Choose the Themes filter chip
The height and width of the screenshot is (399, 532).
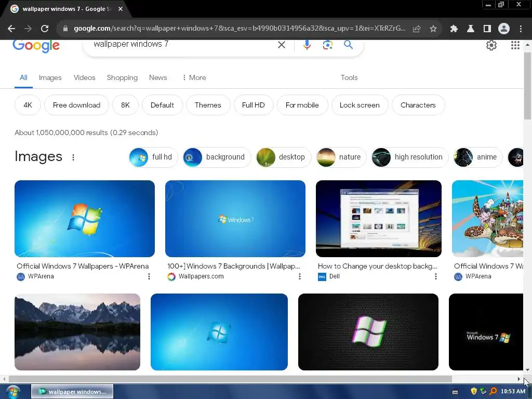[208, 105]
